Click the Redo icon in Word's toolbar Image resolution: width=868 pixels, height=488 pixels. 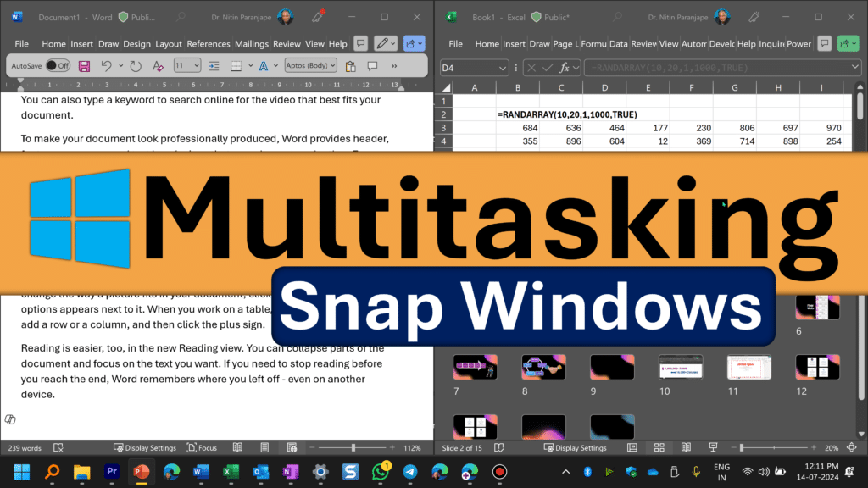coord(135,65)
